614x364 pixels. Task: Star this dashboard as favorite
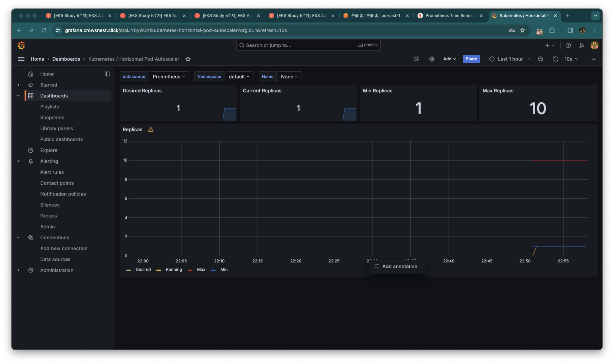[188, 59]
